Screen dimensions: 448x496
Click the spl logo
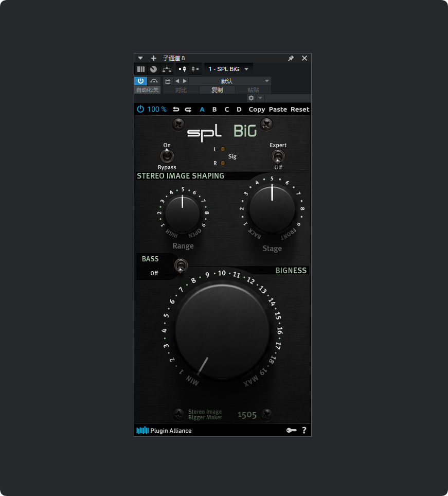pyautogui.click(x=204, y=133)
